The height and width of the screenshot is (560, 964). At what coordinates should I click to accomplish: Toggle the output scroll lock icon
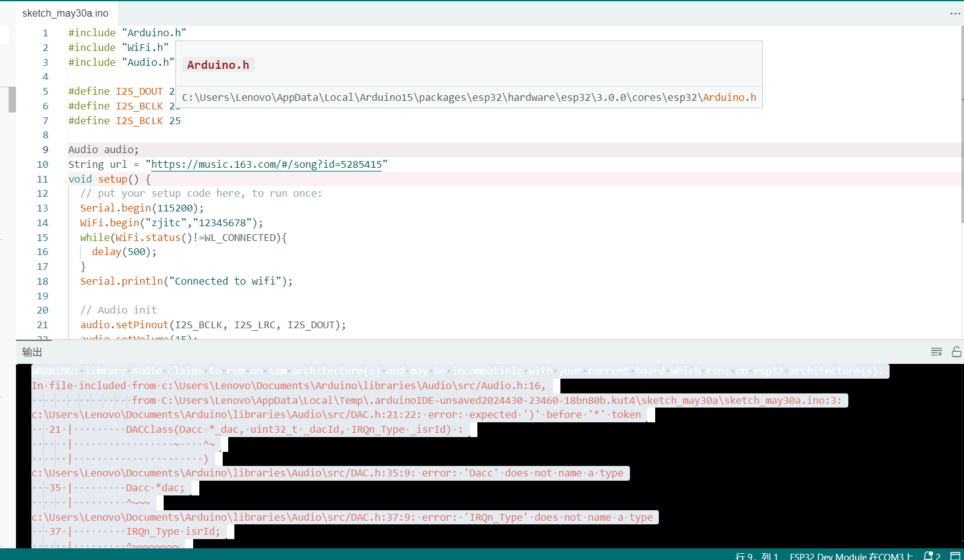[x=956, y=352]
